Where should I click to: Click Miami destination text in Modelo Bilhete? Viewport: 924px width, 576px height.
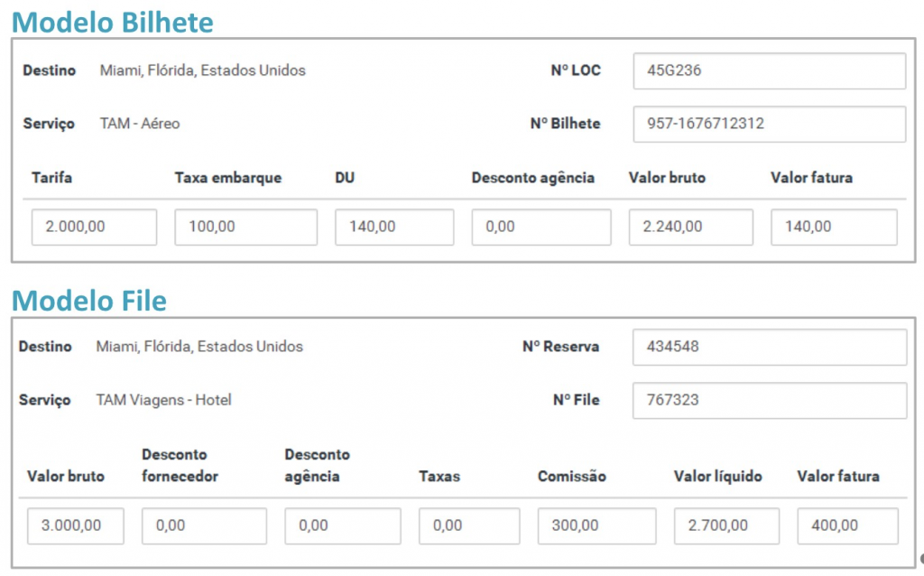(x=203, y=70)
